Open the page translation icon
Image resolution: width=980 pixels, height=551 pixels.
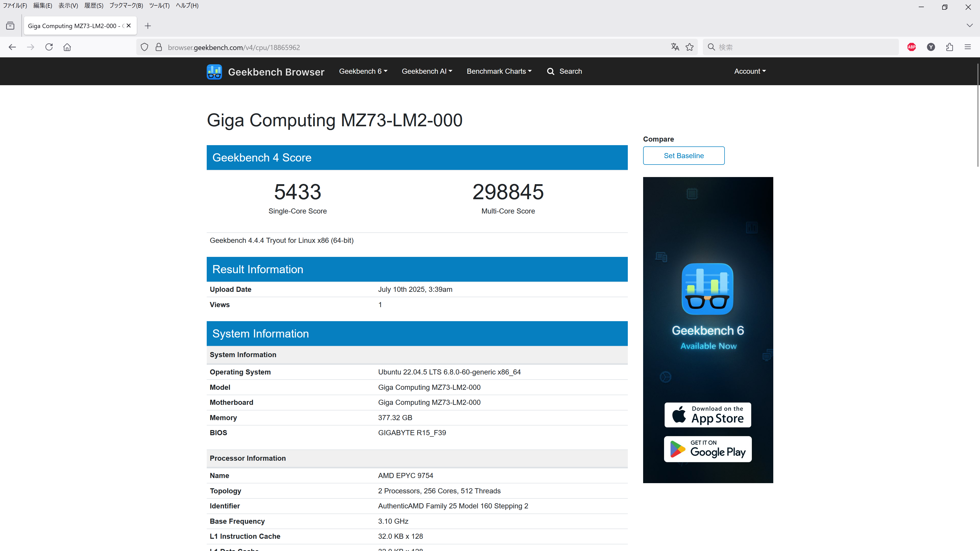click(x=675, y=47)
